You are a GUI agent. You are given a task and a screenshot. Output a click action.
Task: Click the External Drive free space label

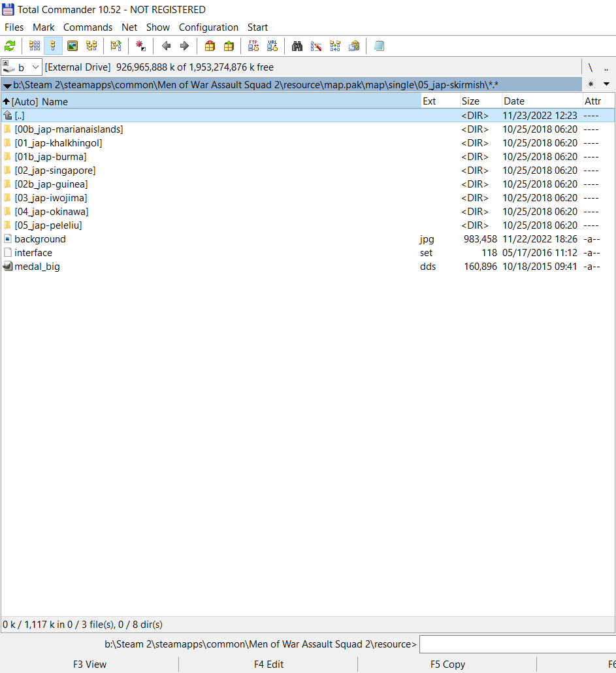coord(159,67)
